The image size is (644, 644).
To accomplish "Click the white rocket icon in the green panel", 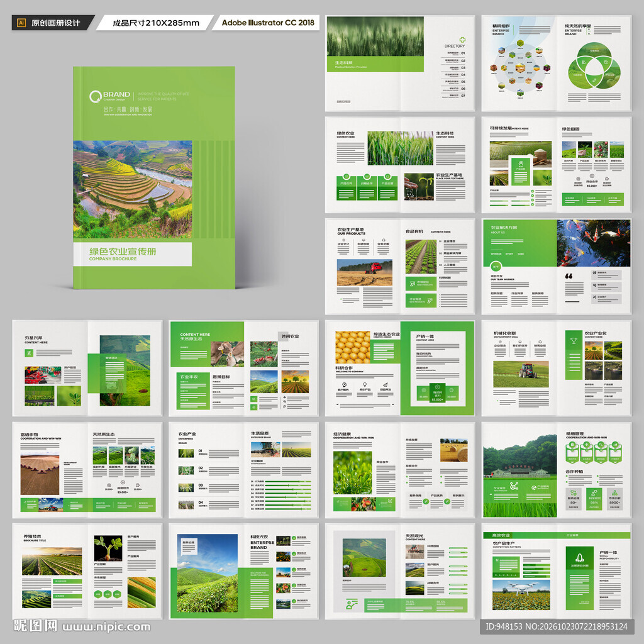I will tap(579, 557).
